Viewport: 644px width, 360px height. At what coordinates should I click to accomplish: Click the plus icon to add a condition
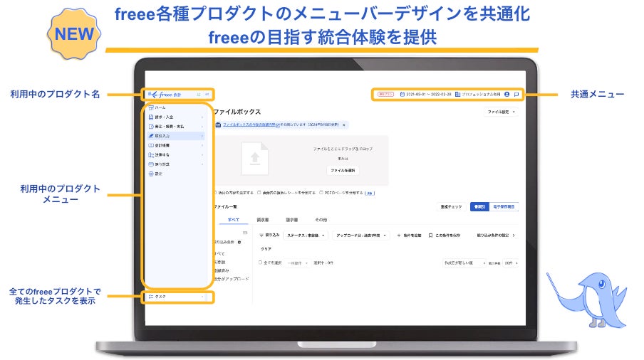point(398,235)
